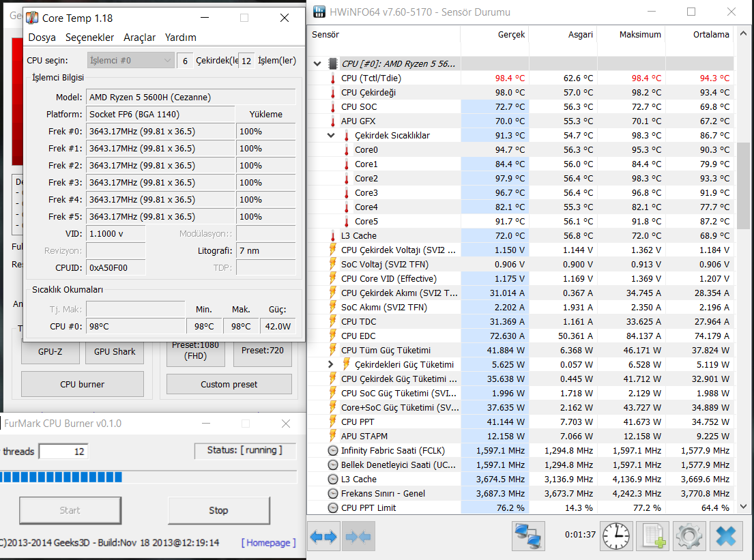Select the Bellek Denetleyici Saati row
The image size is (754, 560).
[521, 465]
